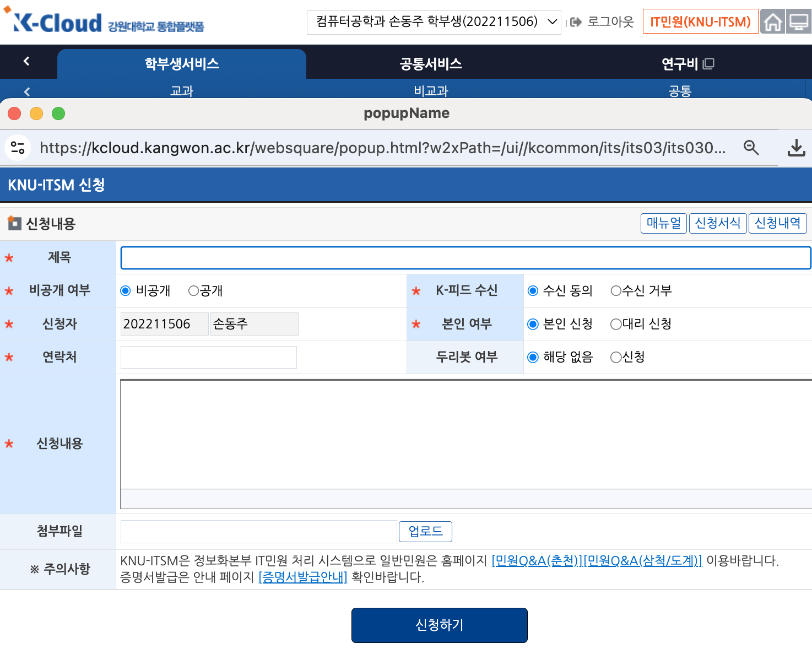Click the monitor display icon top right
The width and height of the screenshot is (812, 659).
point(799,21)
